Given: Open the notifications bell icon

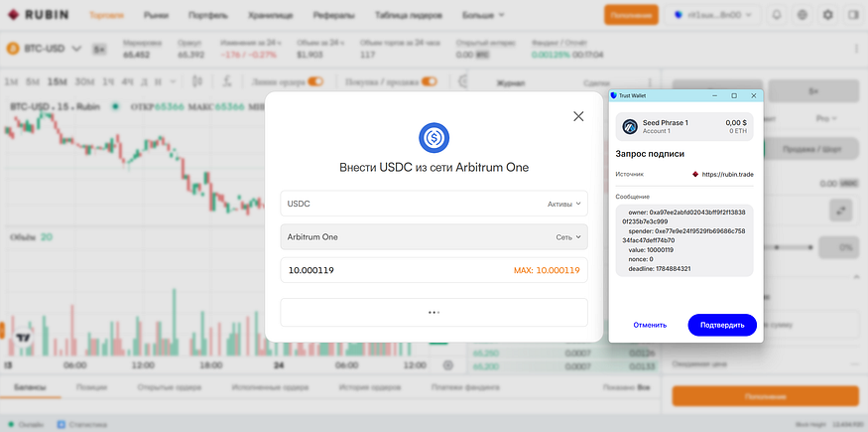Looking at the screenshot, I should click(777, 15).
